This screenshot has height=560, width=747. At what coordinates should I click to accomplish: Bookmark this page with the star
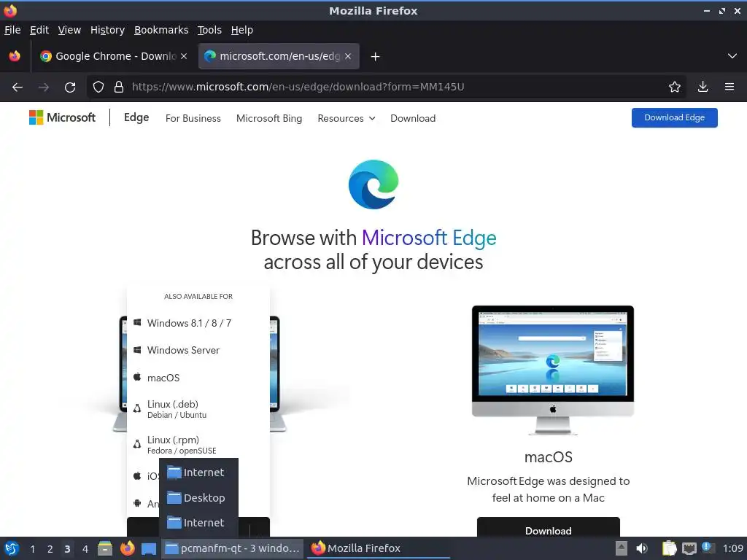(674, 87)
